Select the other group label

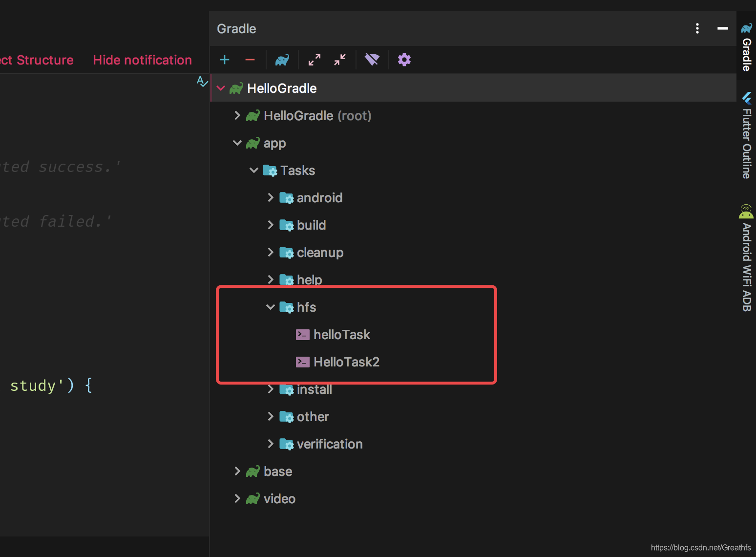click(x=313, y=417)
